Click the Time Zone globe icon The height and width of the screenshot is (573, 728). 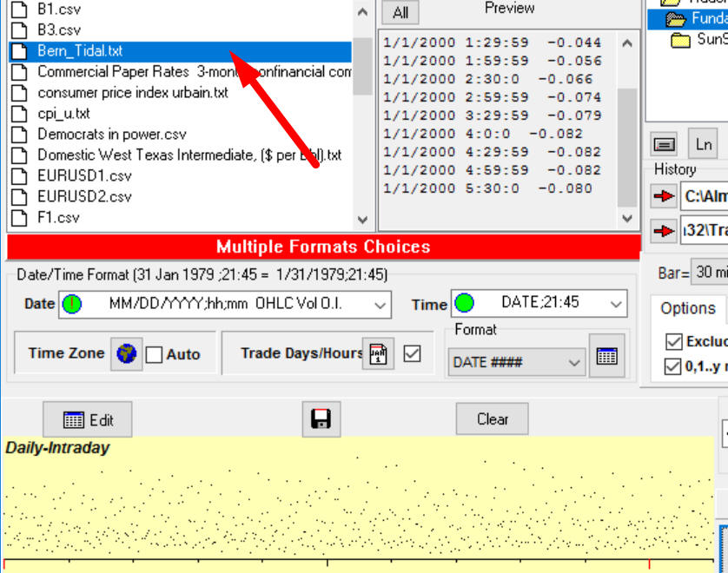(126, 353)
